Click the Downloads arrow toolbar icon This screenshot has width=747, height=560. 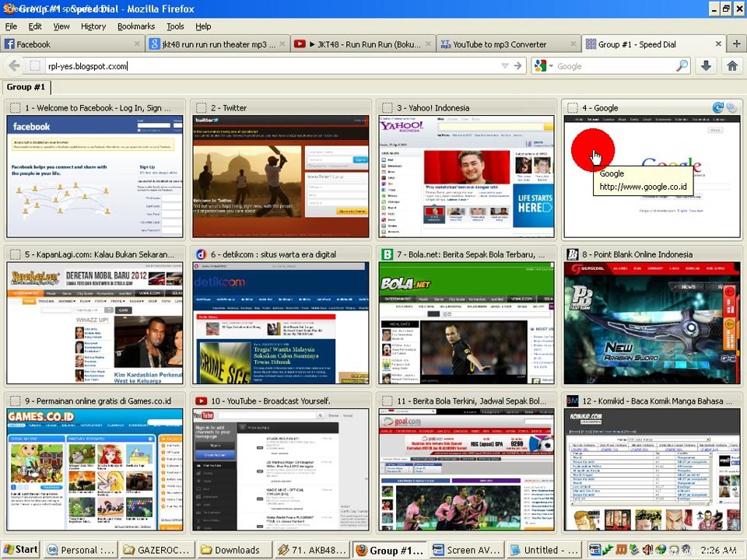click(x=706, y=65)
